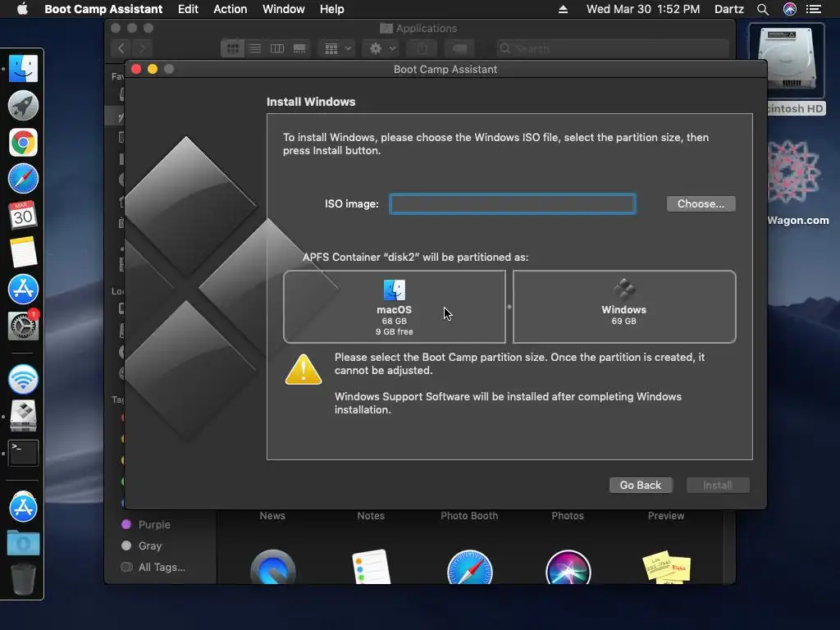Open Google Chrome from the Dock

pos(23,143)
